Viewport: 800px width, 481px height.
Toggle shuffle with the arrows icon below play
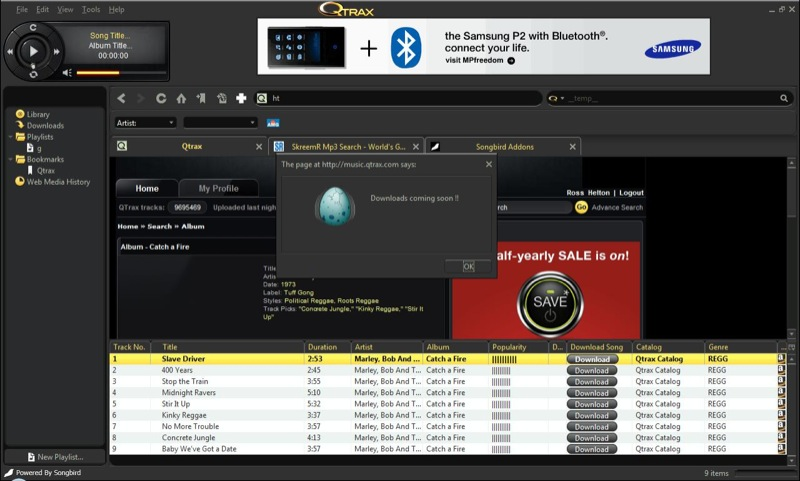[x=33, y=74]
